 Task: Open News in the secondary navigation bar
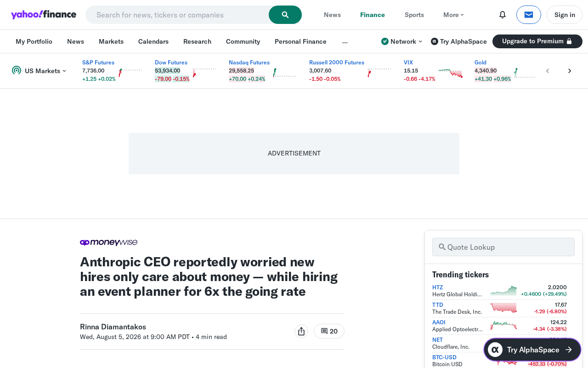(x=75, y=41)
